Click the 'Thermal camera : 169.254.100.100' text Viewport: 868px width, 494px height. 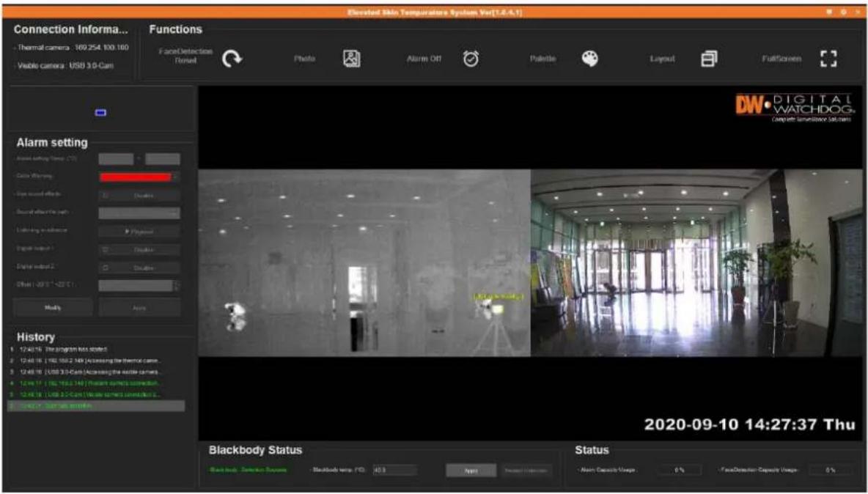pos(72,48)
